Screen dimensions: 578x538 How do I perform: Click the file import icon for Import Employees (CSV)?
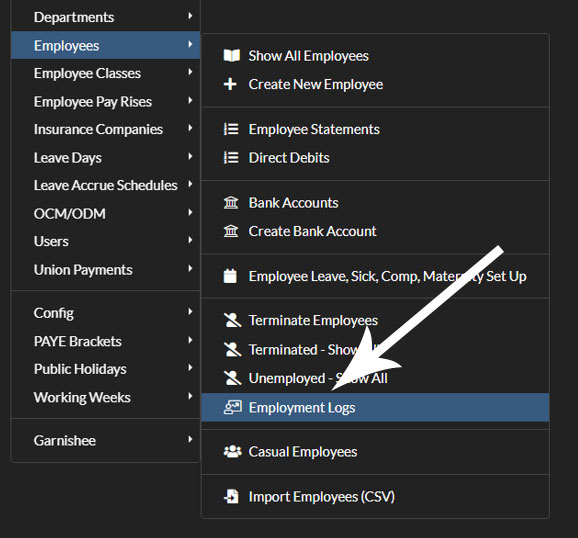point(231,496)
